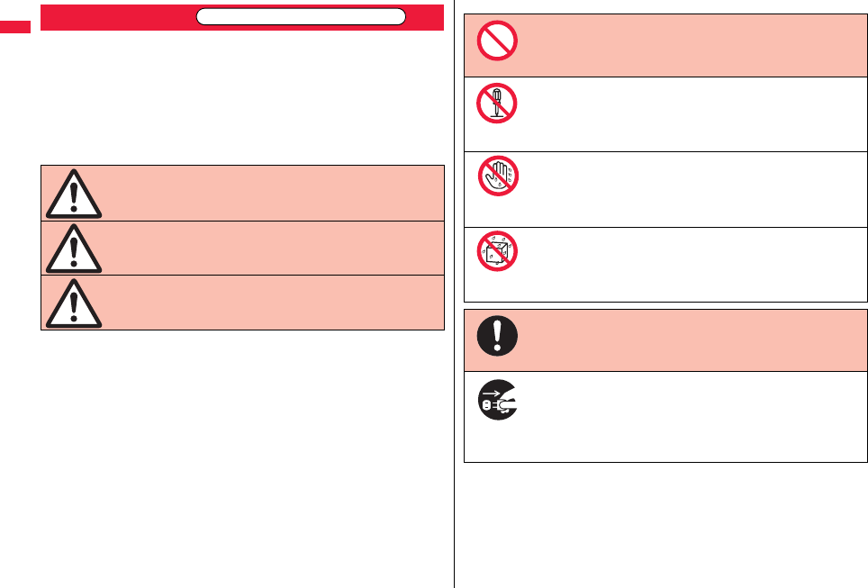Screen dimensions: 868x588
Task: Click the white rounded pill in red header
Action: [x=301, y=16]
